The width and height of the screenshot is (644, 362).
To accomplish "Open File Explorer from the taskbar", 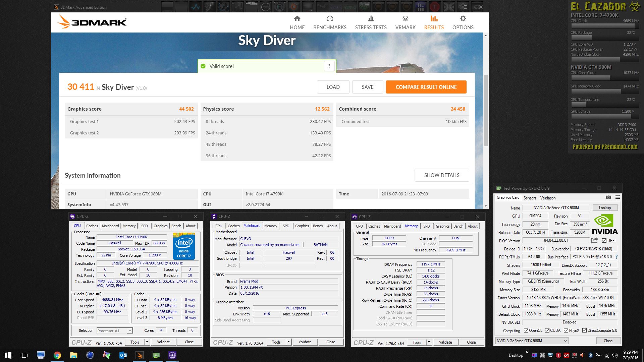I will [73, 355].
